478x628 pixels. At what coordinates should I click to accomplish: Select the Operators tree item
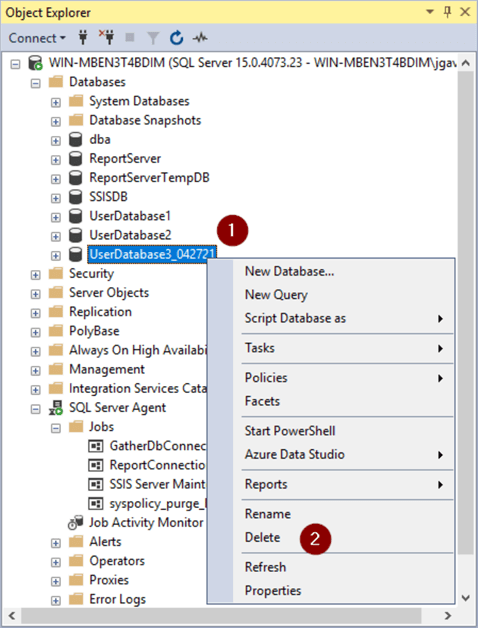117,561
